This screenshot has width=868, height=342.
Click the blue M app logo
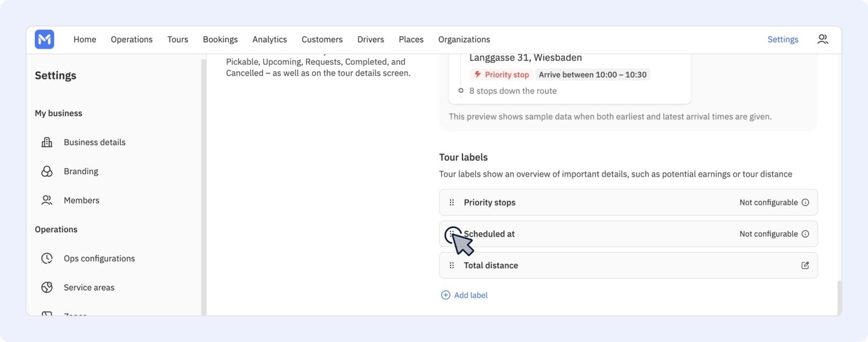pos(44,39)
